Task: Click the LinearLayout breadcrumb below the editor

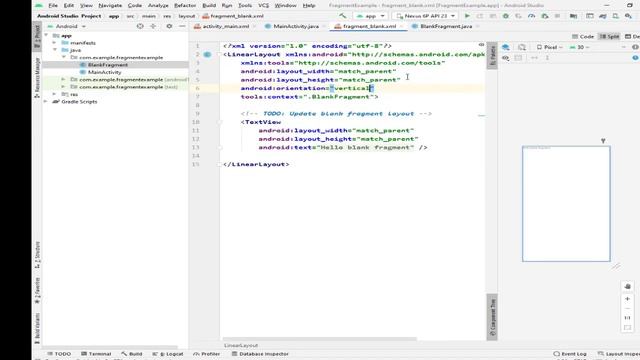Action: tap(241, 345)
